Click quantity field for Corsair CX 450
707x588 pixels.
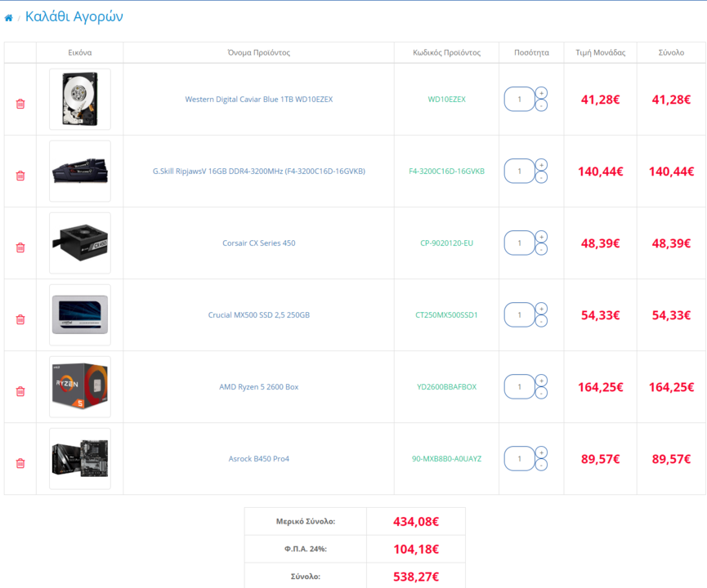click(x=520, y=243)
